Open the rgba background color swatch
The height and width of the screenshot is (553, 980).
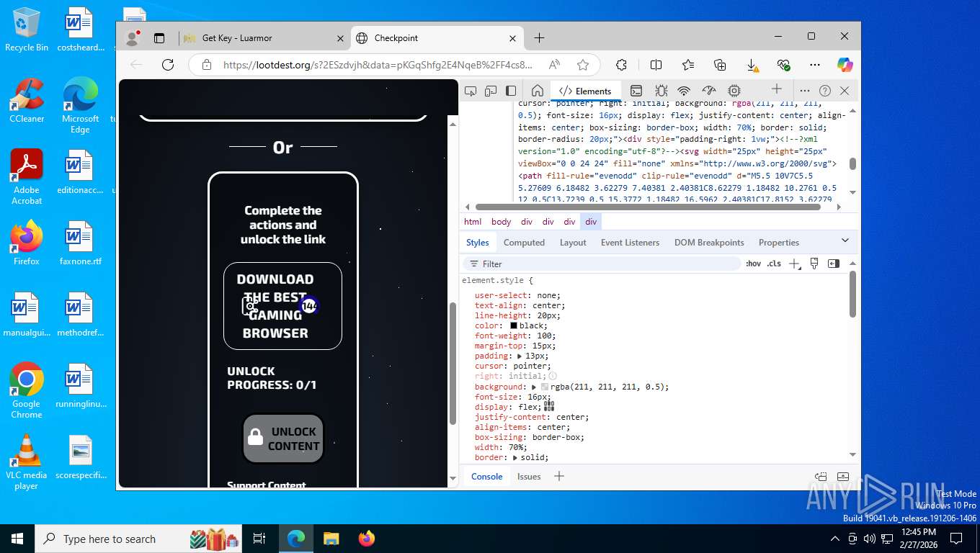click(545, 387)
